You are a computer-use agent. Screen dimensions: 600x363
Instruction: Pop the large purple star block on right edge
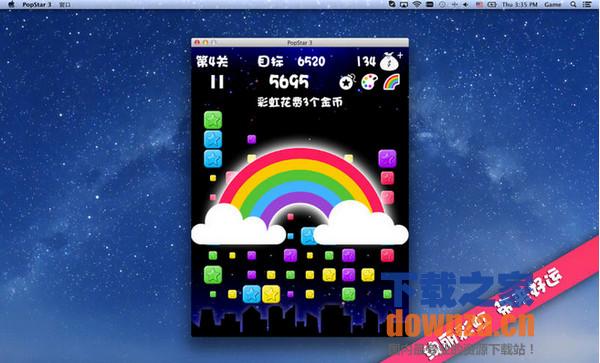(387, 159)
